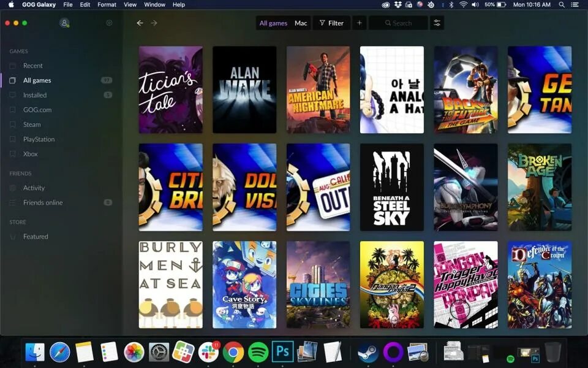Click the Search input field

pos(398,23)
